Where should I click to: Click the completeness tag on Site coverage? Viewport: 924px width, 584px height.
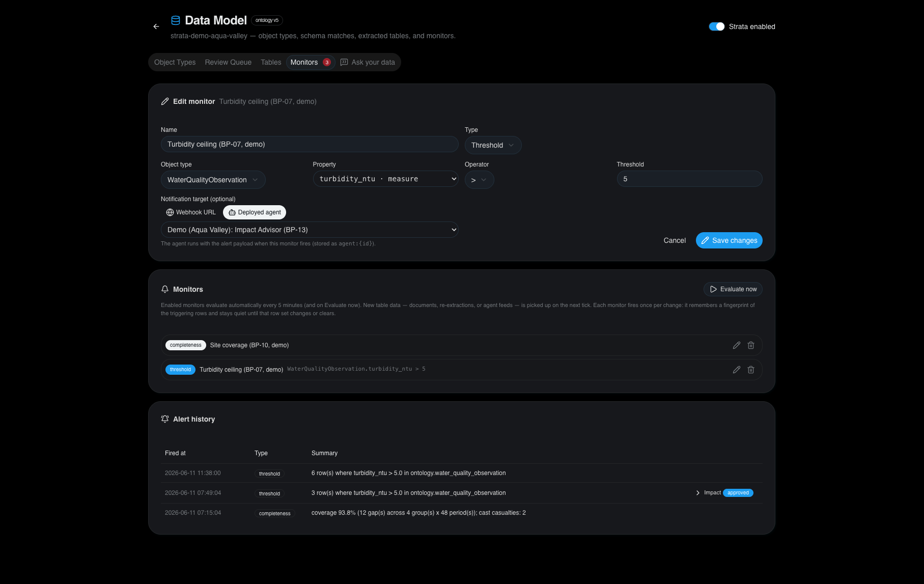(x=185, y=345)
